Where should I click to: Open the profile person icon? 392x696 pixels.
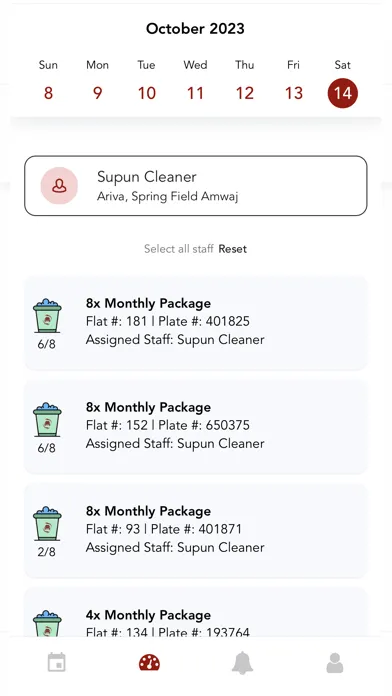pyautogui.click(x=335, y=663)
